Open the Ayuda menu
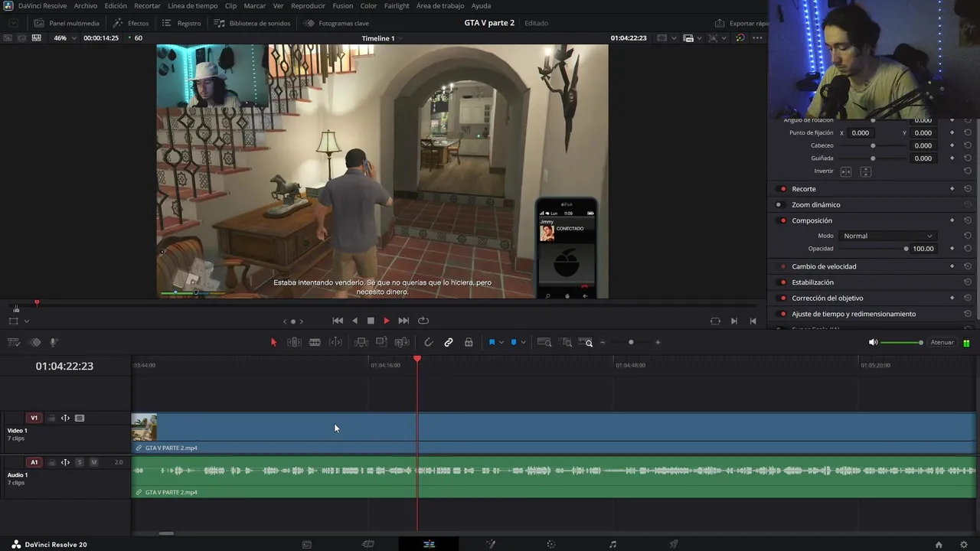Viewport: 980px width, 551px height. 481,6
